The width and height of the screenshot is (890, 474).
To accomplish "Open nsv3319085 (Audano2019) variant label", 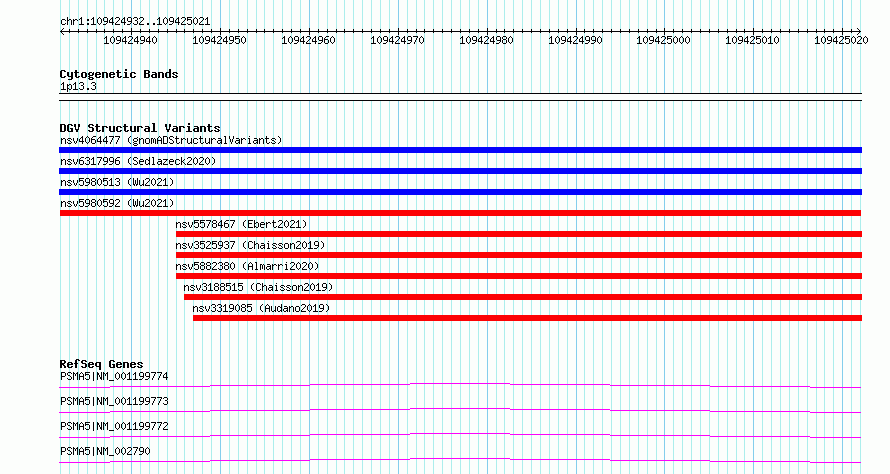I will click(x=261, y=308).
